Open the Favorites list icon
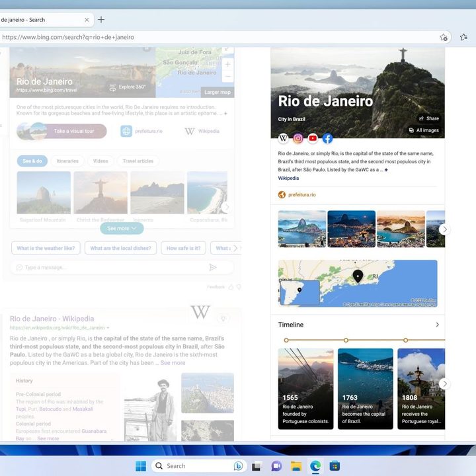The width and height of the screenshot is (476, 476). point(463,37)
